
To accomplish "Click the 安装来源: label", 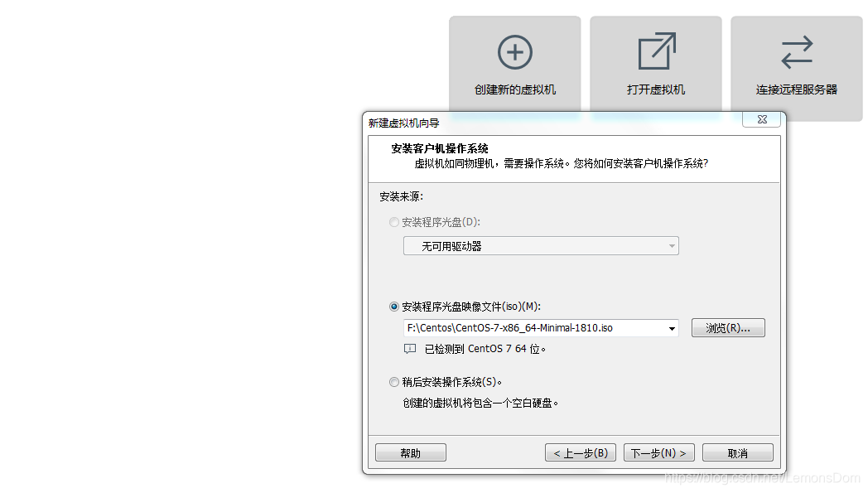I will tap(402, 196).
